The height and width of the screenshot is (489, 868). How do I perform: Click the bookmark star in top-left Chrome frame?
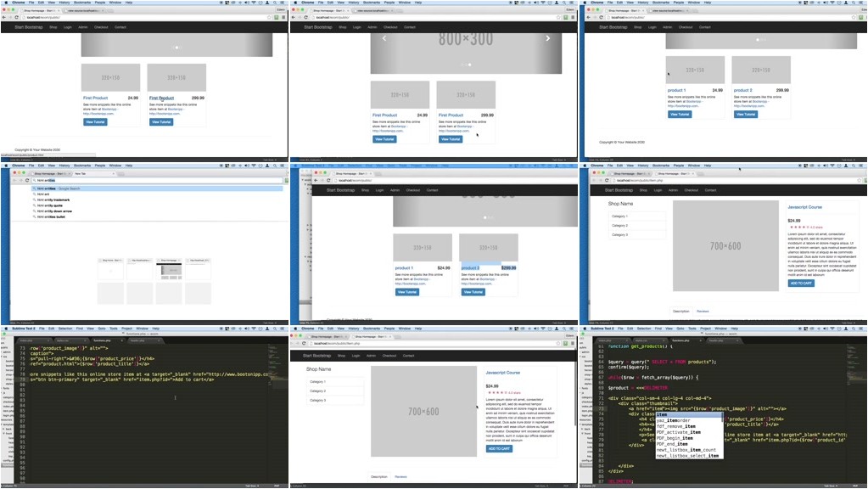[270, 17]
